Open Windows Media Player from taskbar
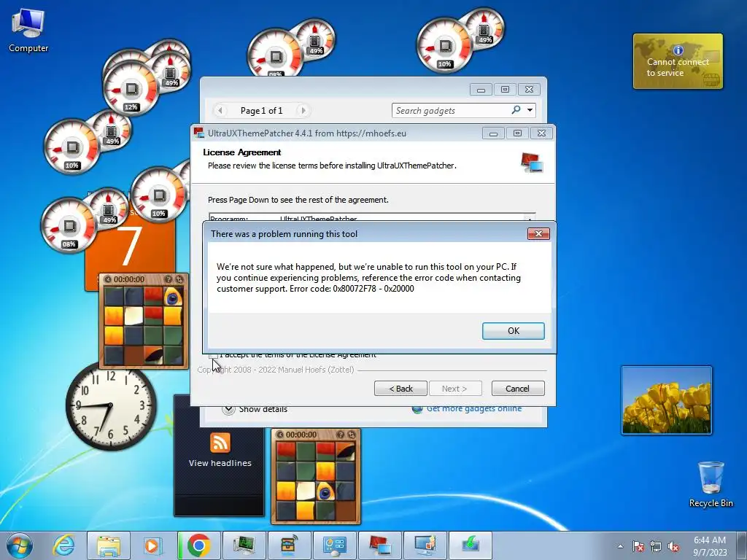This screenshot has width=747, height=560. tap(152, 545)
